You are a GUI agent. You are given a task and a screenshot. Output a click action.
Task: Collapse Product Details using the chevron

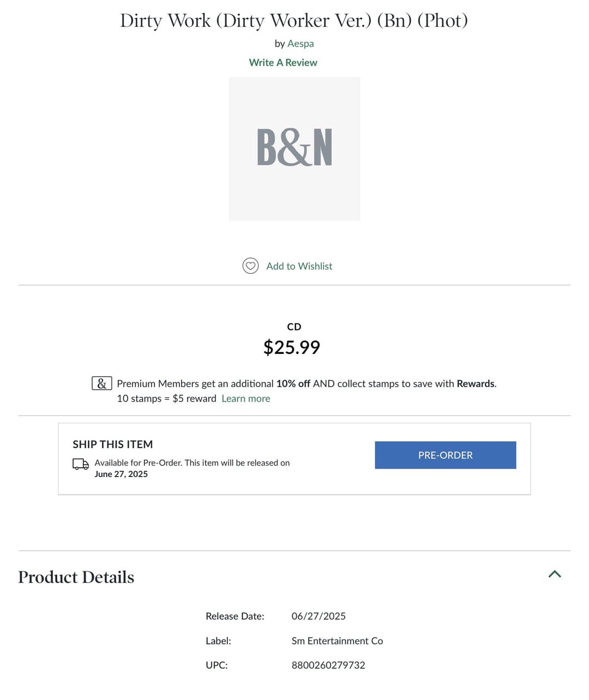[555, 574]
